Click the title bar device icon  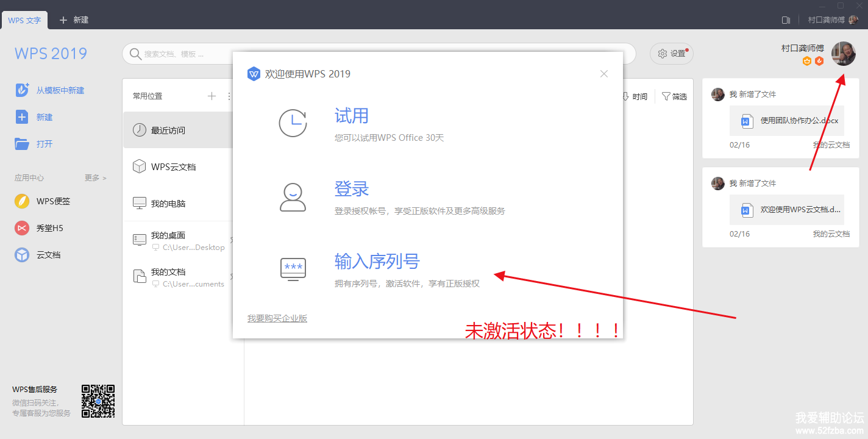pyautogui.click(x=786, y=20)
